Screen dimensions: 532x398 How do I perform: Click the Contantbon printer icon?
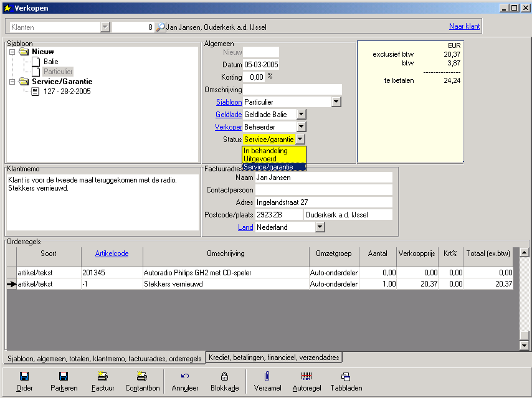click(141, 376)
